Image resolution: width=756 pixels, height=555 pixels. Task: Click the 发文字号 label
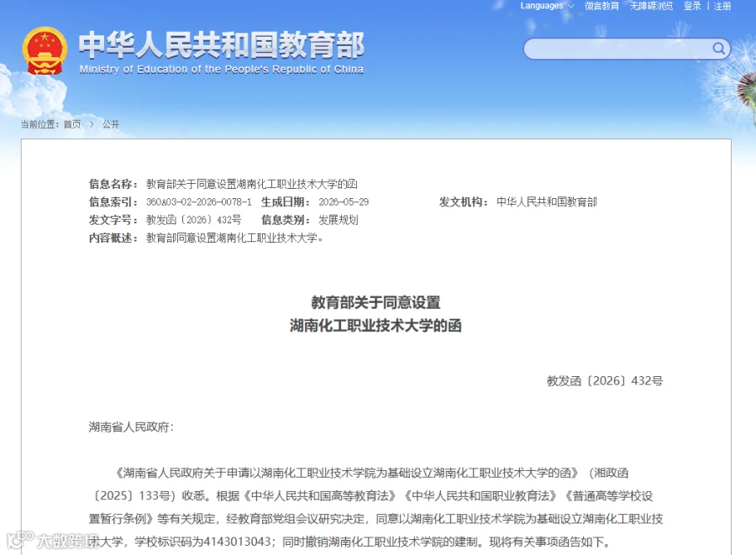tap(113, 220)
